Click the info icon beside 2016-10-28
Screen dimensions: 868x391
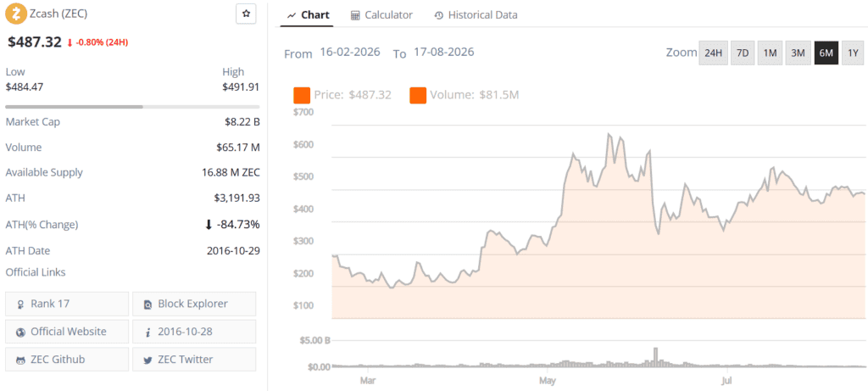(x=147, y=332)
